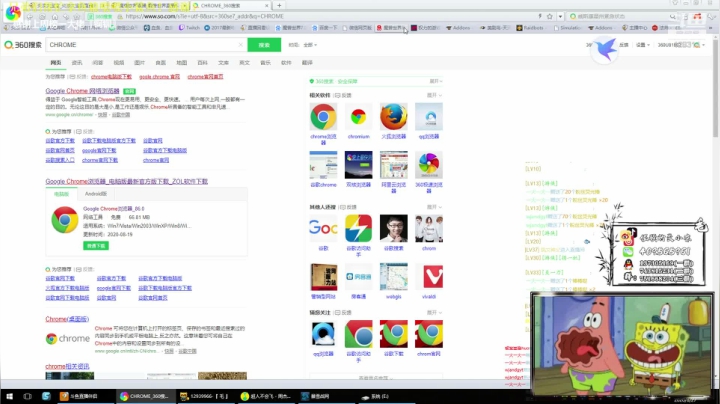720x404 pixels.
Task: Switch to the 软件 search tab
Action: pos(286,62)
